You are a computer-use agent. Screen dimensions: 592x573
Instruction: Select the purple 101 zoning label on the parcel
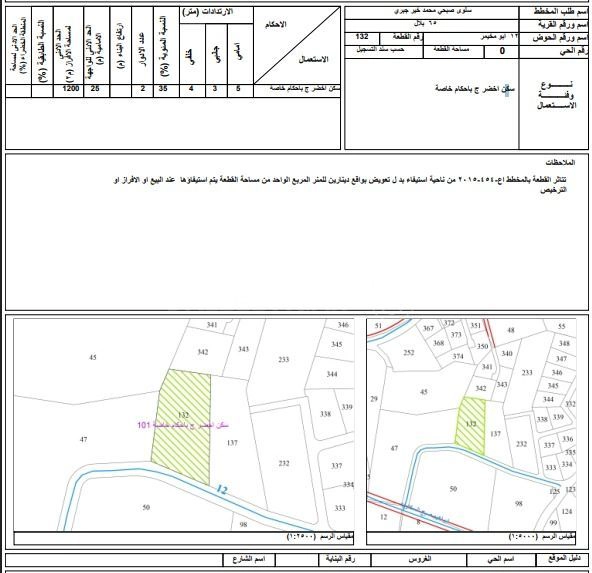tap(144, 425)
